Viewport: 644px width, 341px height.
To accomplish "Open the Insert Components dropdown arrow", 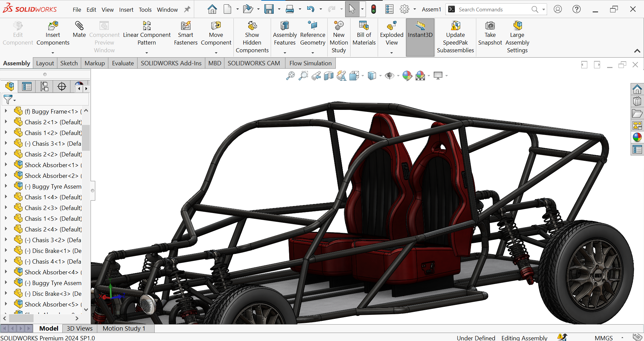I will click(53, 53).
